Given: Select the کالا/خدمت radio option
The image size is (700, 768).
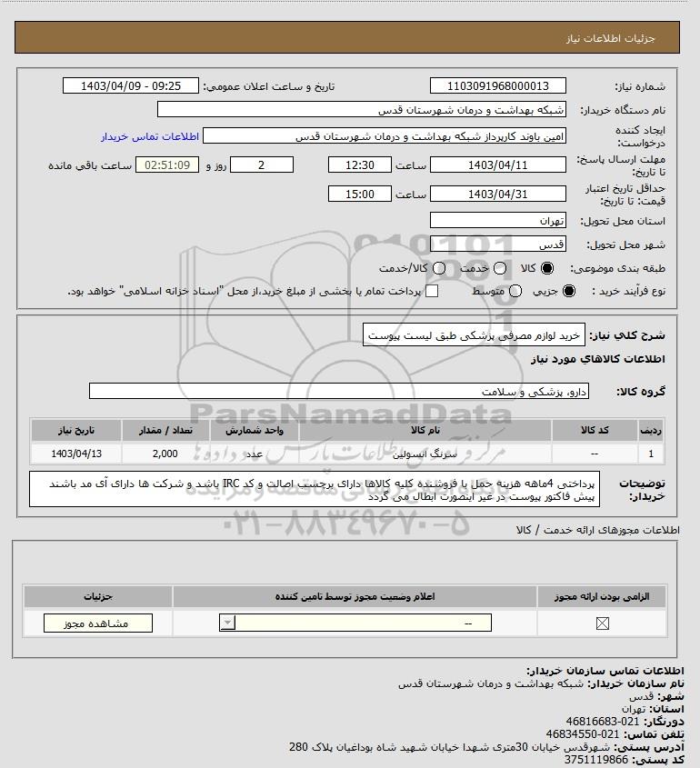Looking at the screenshot, I should click(x=439, y=268).
